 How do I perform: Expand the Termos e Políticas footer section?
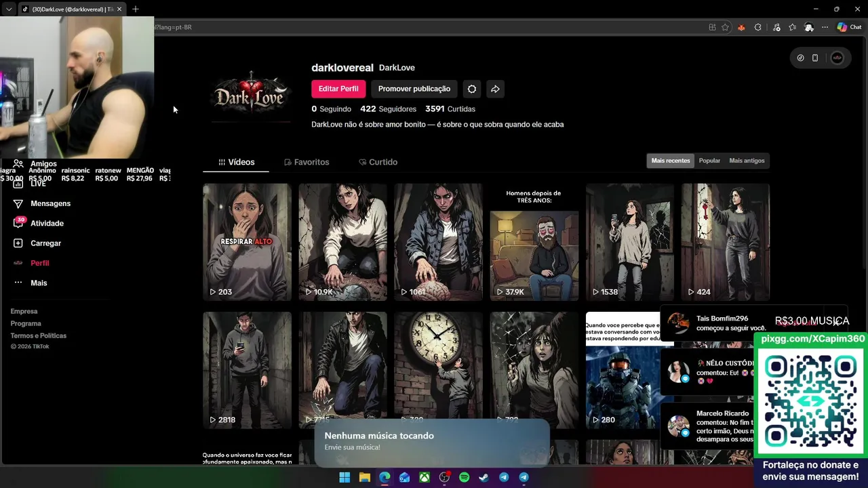[38, 335]
